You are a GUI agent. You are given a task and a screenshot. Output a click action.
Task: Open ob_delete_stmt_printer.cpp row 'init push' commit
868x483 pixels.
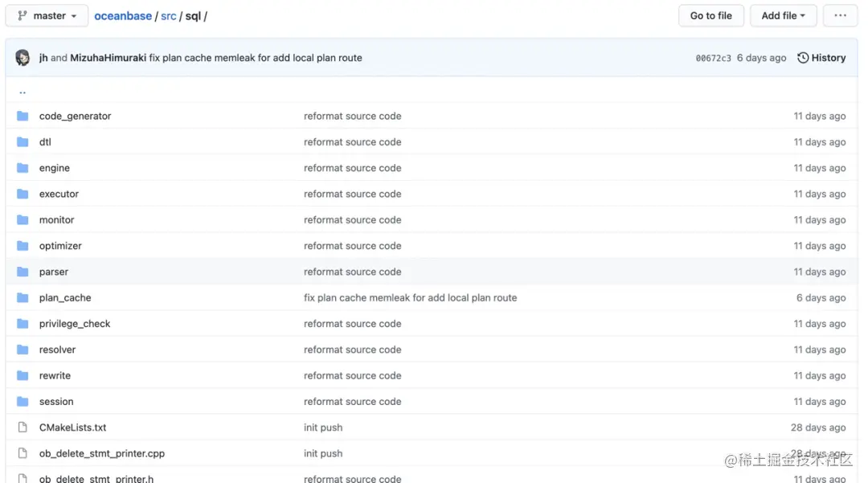323,454
